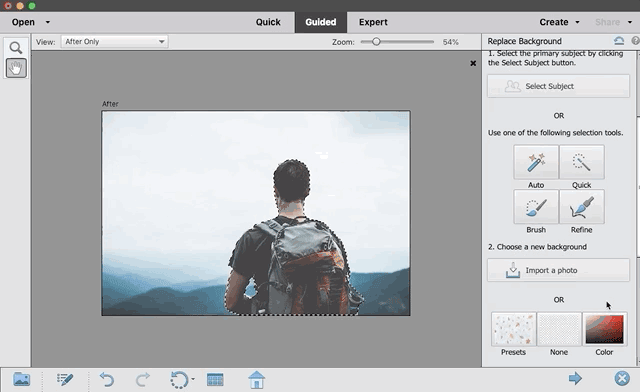Click the Select Subject button
The height and width of the screenshot is (392, 640).
click(x=558, y=86)
